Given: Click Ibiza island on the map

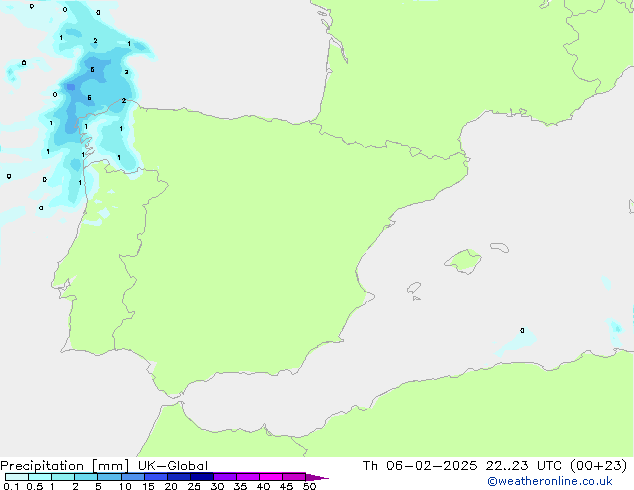Looking at the screenshot, I should click(x=414, y=288).
